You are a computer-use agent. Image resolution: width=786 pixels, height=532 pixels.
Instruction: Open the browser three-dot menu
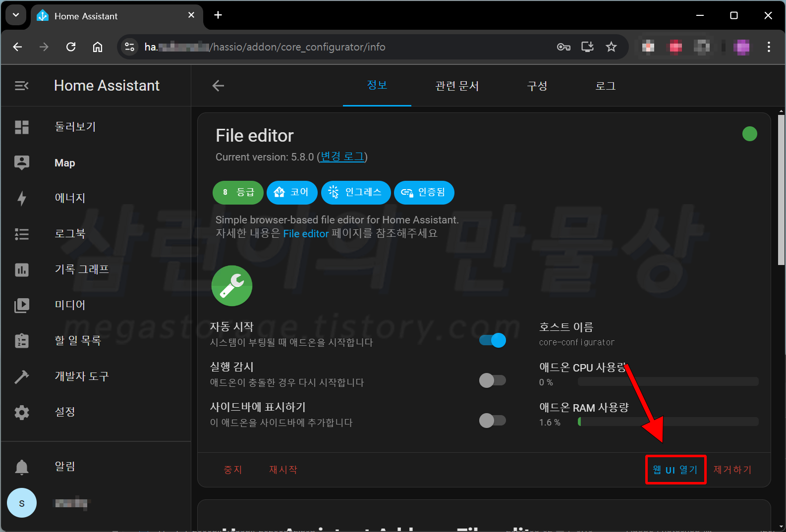[x=769, y=47]
